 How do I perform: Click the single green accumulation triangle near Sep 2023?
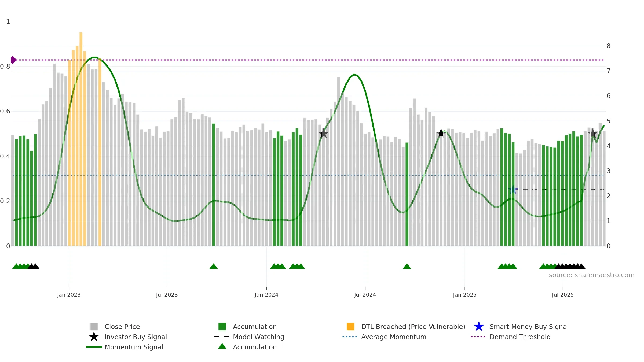[x=214, y=266]
